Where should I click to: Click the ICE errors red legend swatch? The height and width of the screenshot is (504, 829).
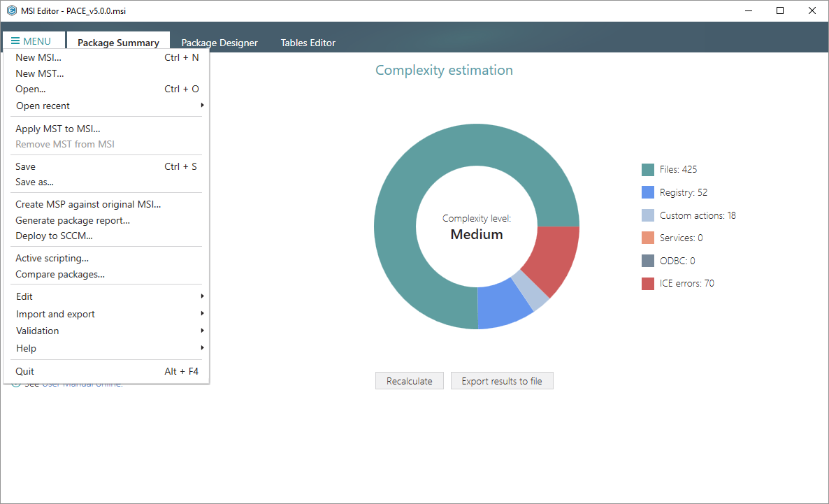pos(648,284)
